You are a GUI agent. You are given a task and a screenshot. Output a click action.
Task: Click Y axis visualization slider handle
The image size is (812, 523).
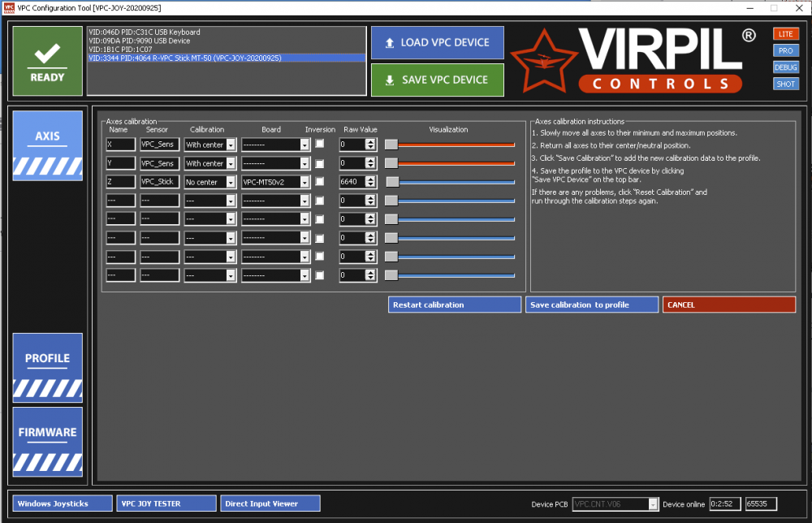coord(391,163)
